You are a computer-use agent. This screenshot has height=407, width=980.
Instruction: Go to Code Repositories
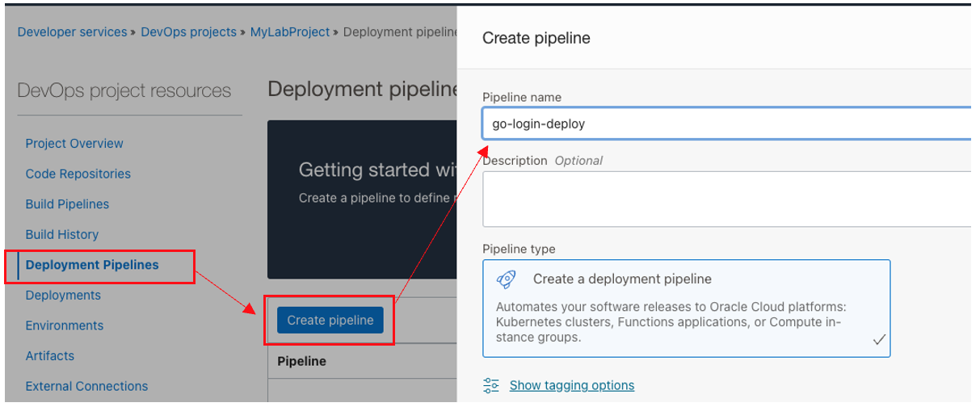[x=78, y=174]
